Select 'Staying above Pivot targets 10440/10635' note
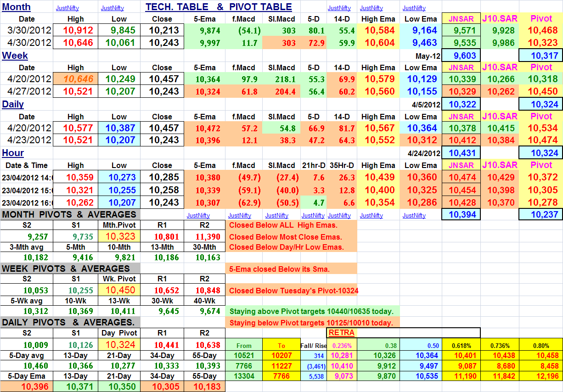 tap(312, 311)
